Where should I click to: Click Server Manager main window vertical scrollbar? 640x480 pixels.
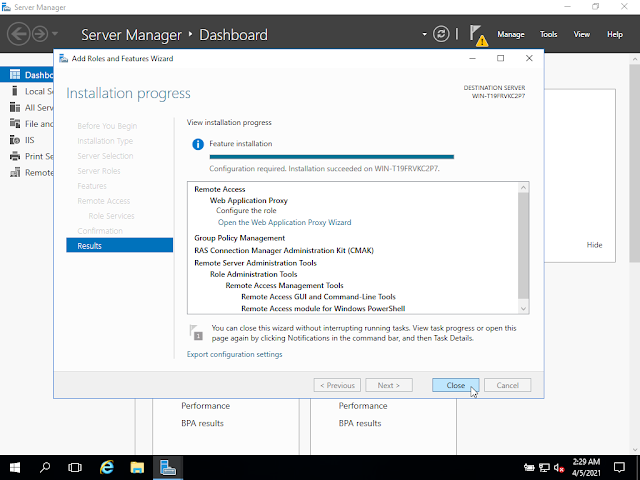[x=635, y=162]
